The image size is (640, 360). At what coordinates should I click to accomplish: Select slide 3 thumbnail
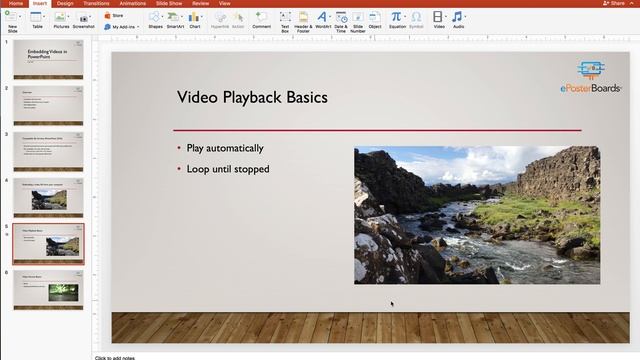48,151
